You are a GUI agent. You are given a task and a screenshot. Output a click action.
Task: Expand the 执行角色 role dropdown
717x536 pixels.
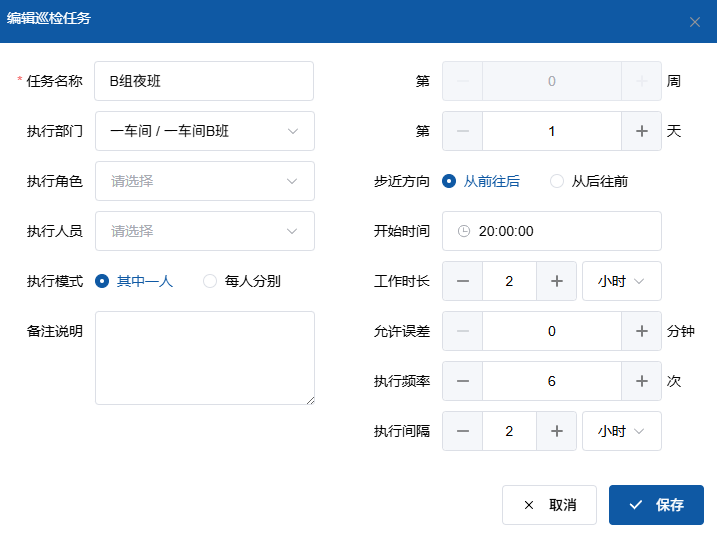tap(205, 181)
